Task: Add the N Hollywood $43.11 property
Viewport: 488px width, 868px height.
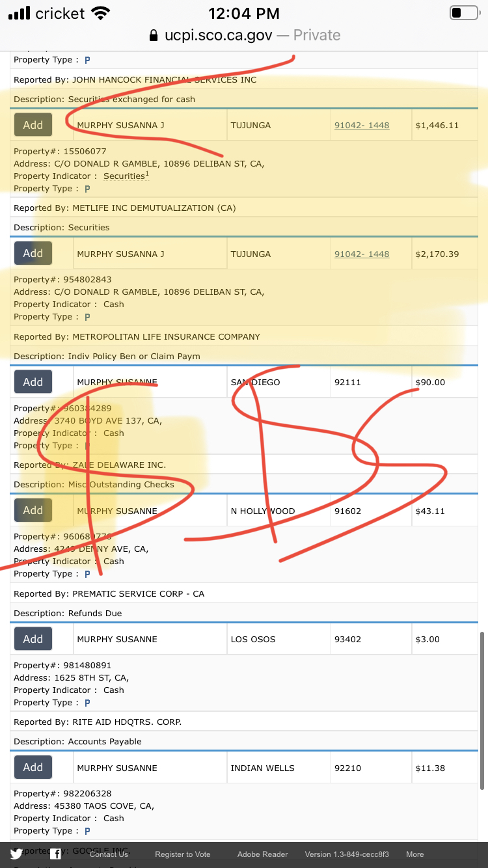Action: point(33,510)
